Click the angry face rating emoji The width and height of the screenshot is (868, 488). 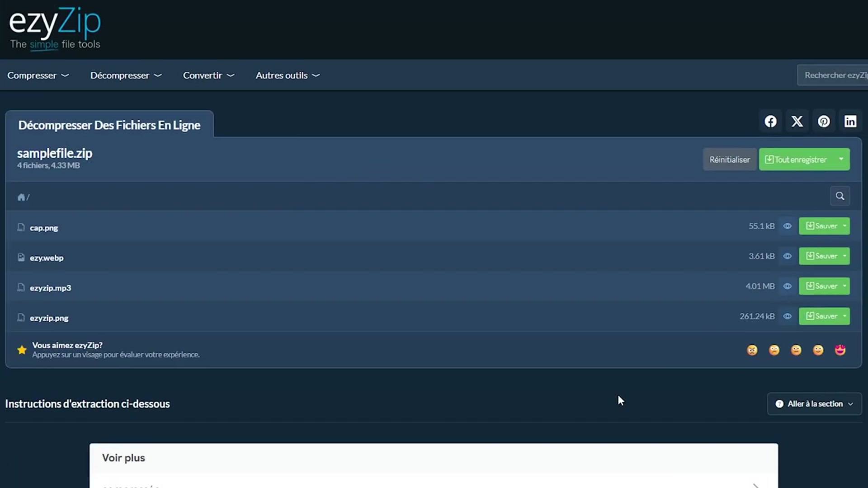(x=752, y=350)
